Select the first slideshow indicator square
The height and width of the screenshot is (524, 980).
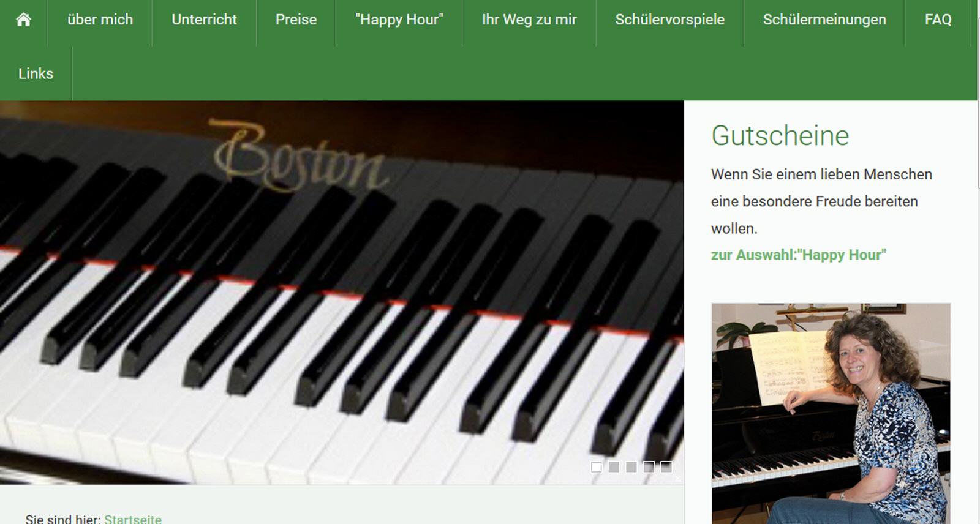597,467
